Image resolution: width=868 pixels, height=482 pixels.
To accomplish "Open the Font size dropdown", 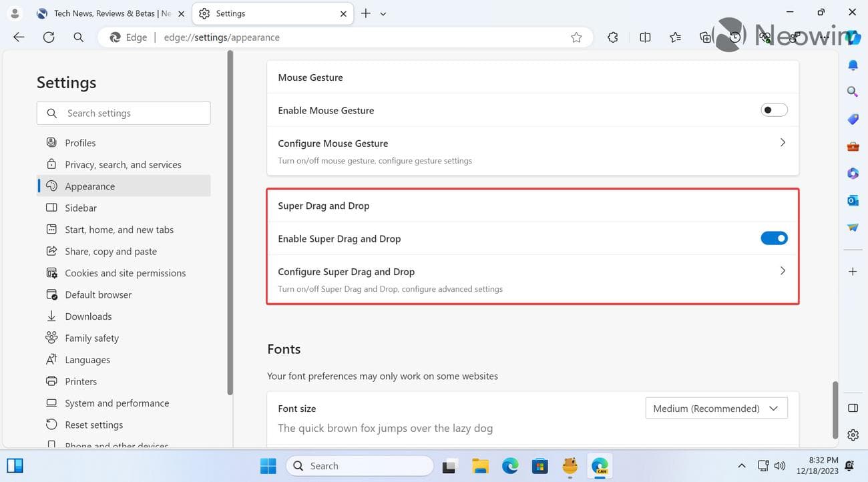I will pos(716,408).
